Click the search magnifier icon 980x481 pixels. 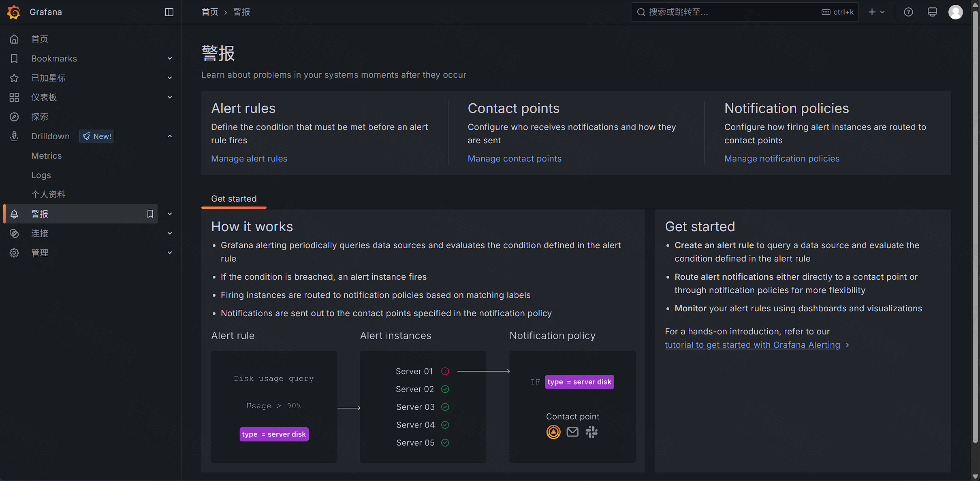pos(641,12)
